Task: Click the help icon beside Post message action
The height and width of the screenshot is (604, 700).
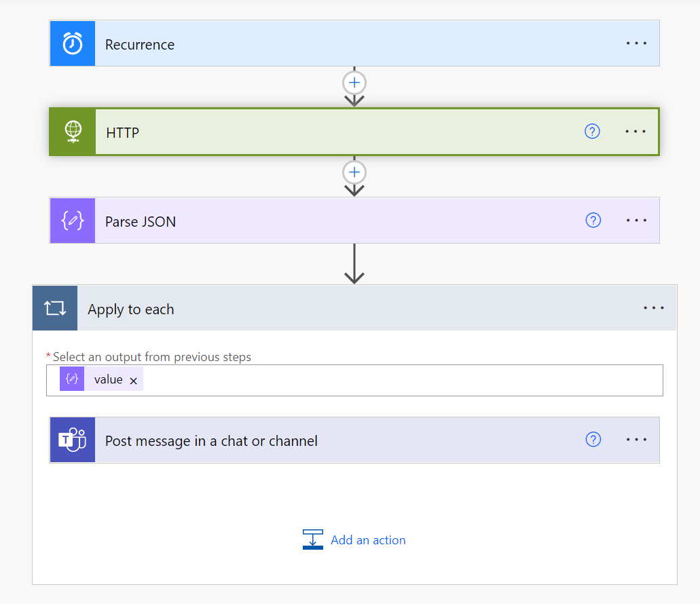Action: (x=593, y=439)
